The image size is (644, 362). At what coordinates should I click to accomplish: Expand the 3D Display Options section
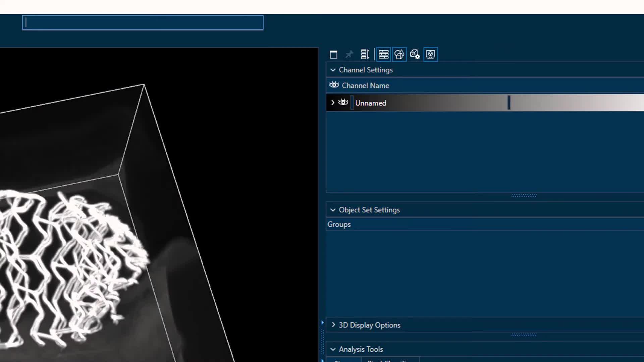(333, 325)
